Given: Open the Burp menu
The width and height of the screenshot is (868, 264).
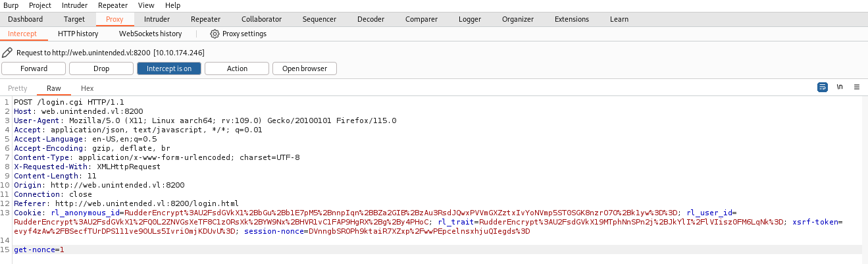Looking at the screenshot, I should (11, 5).
